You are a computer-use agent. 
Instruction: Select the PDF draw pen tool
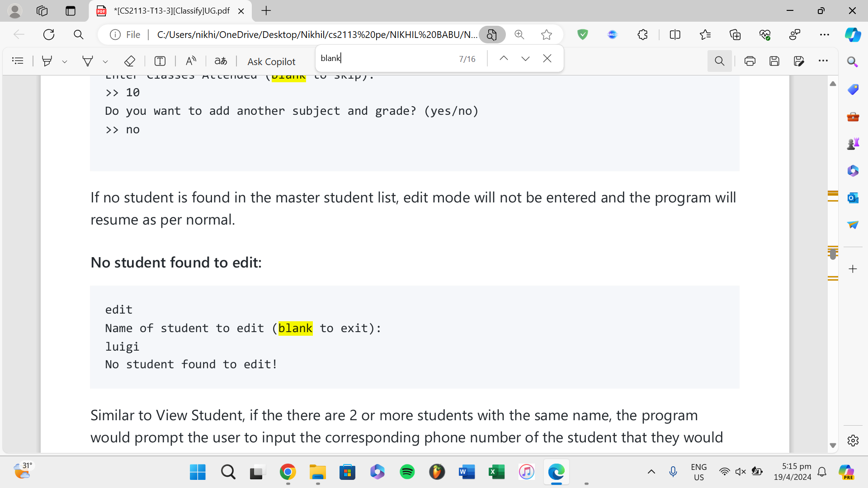tap(88, 61)
